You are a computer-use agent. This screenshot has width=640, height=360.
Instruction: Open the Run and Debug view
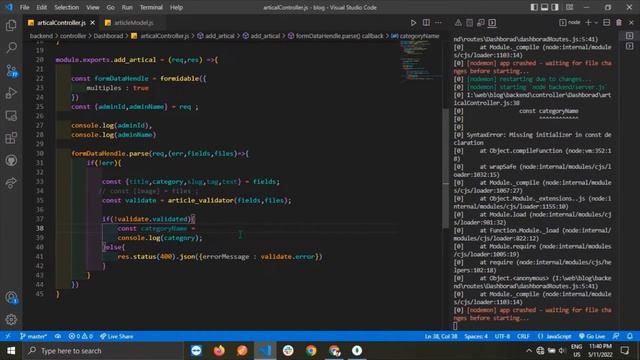[11, 93]
